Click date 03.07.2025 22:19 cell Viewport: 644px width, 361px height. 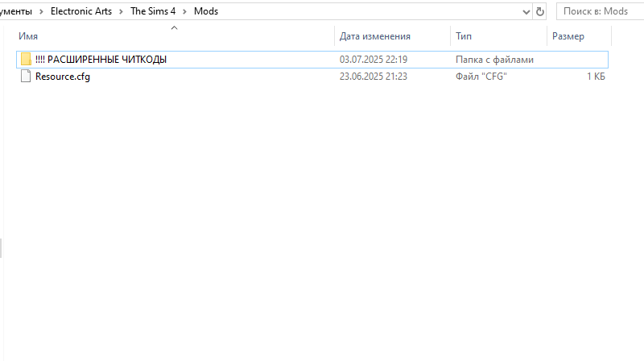[x=374, y=59]
